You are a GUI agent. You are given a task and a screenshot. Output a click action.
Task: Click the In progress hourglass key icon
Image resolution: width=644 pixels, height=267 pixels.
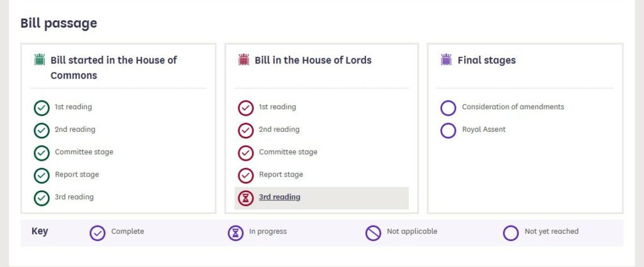click(236, 233)
